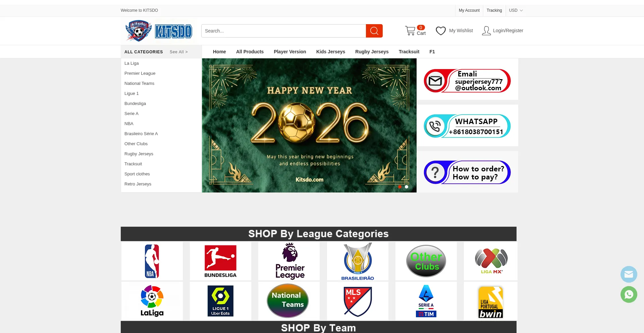Click ALL CATEGORIES heading
This screenshot has width=644, height=333.
click(144, 52)
